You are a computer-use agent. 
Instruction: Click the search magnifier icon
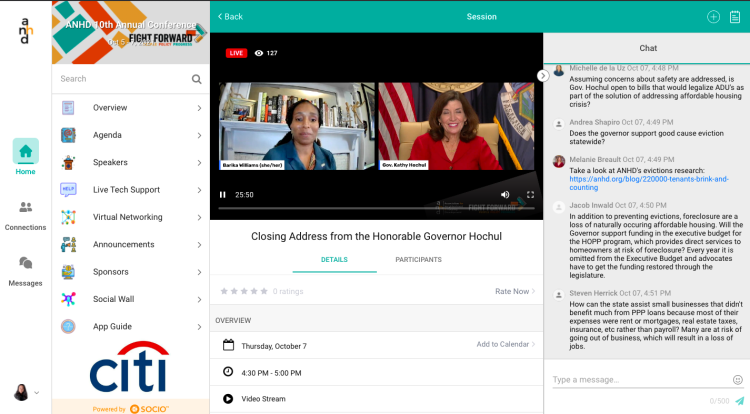click(197, 79)
